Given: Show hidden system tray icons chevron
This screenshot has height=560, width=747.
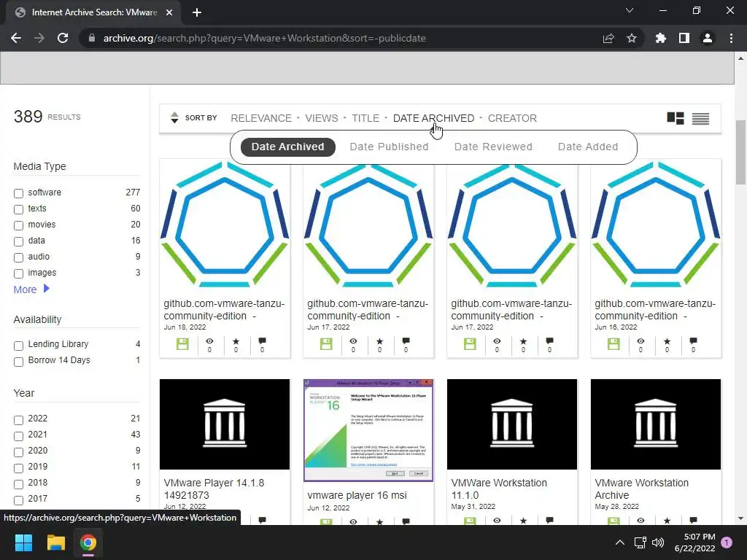Looking at the screenshot, I should coord(620,542).
